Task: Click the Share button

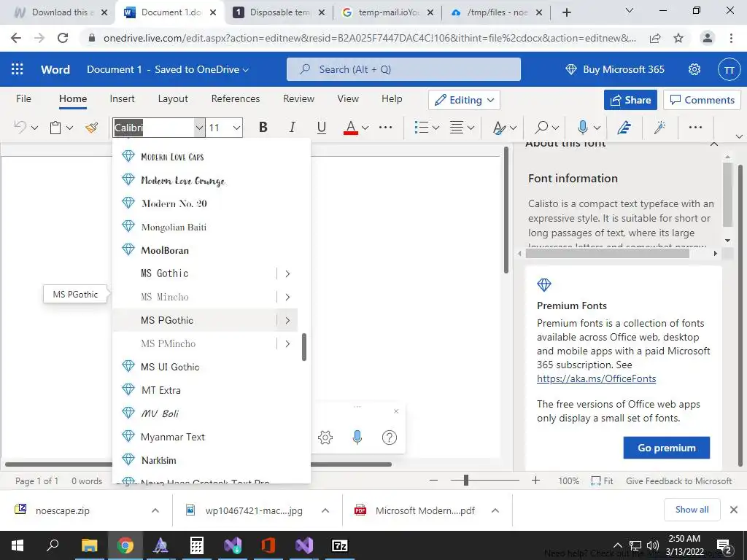Action: (630, 100)
